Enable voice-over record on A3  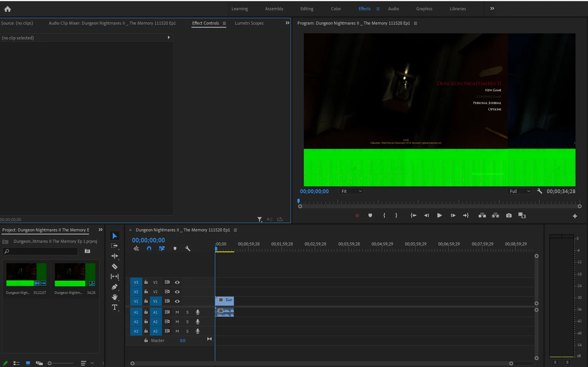pyautogui.click(x=198, y=331)
